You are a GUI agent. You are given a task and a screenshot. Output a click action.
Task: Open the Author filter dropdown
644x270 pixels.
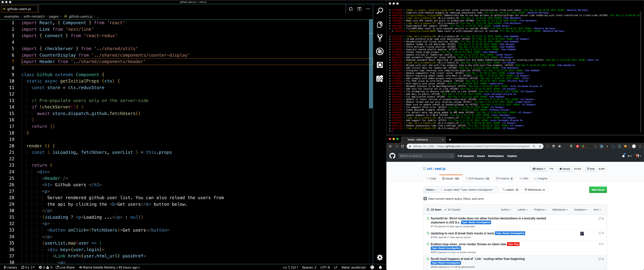point(506,210)
